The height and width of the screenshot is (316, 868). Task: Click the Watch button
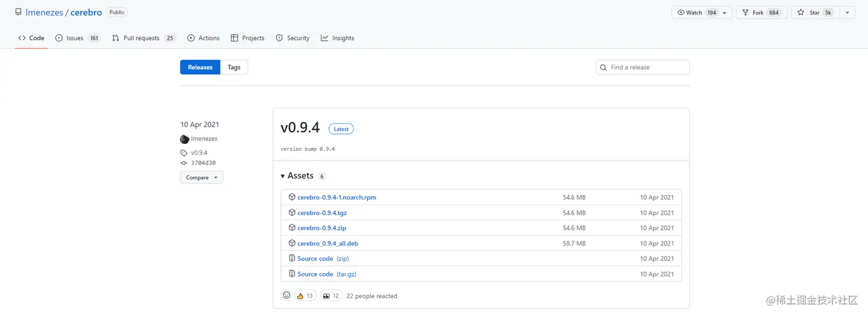point(696,13)
